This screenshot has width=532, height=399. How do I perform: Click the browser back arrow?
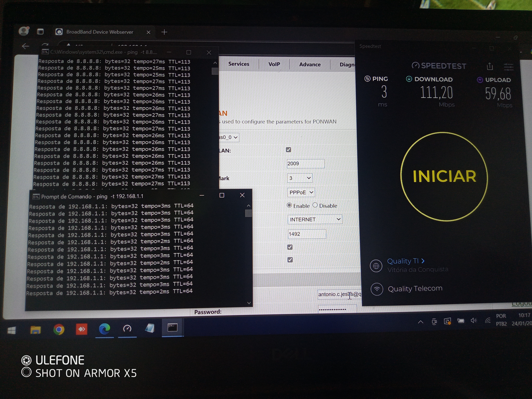(25, 46)
